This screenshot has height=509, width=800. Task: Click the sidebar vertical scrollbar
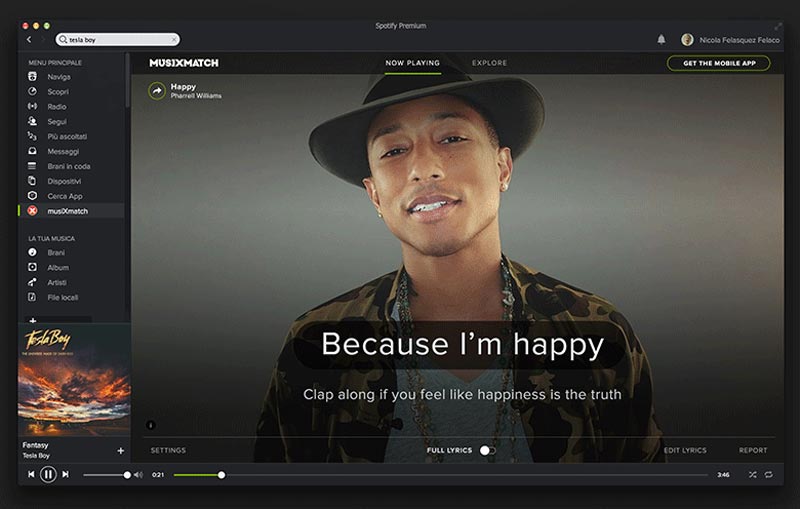point(128,80)
